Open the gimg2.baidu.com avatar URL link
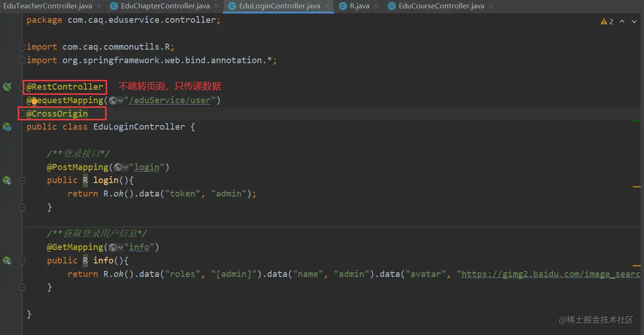This screenshot has width=644, height=335. 551,274
